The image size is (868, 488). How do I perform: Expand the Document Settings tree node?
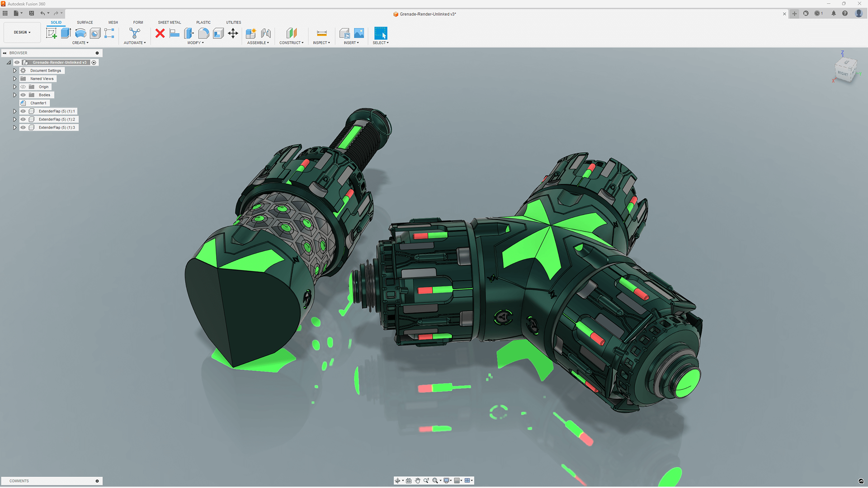14,70
